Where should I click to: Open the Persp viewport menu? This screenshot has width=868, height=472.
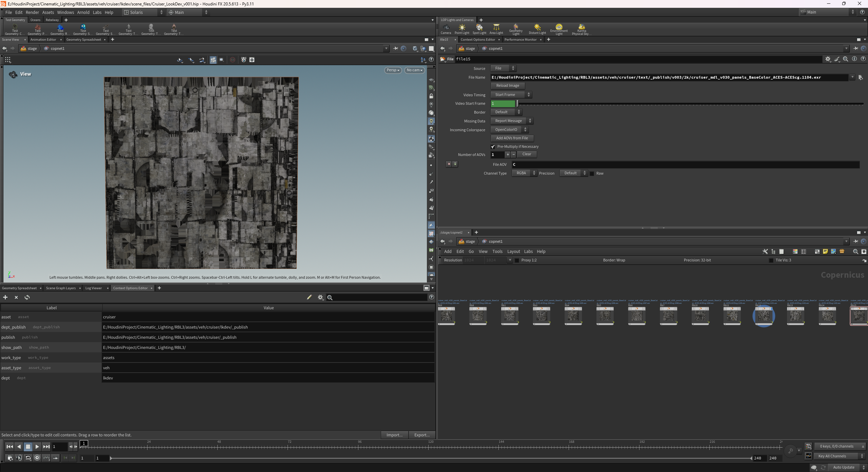[393, 70]
